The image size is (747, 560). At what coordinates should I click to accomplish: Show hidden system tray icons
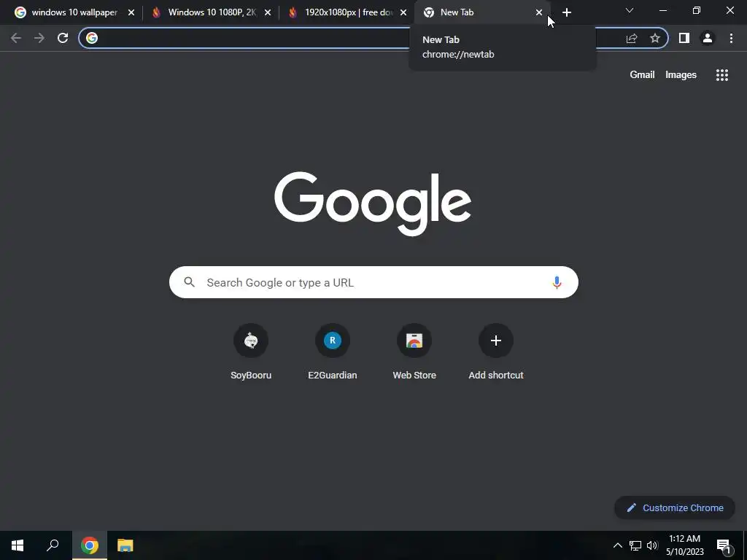click(x=617, y=545)
